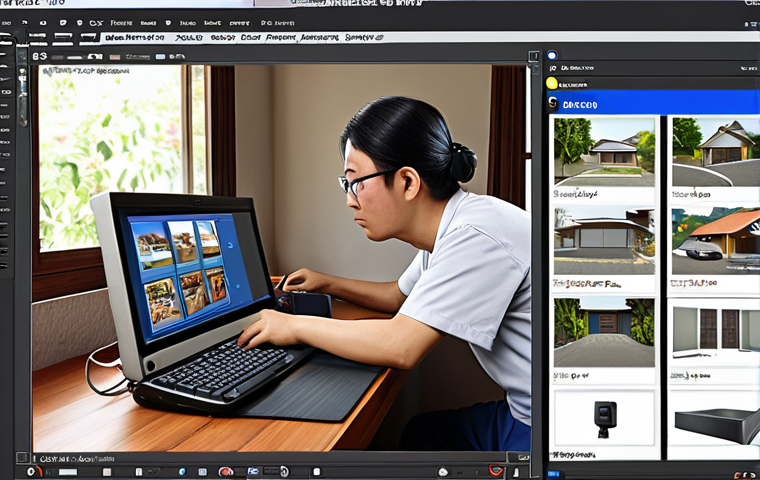760x480 pixels.
Task: Click the yellow circle icon in the right panel
Action: [552, 83]
